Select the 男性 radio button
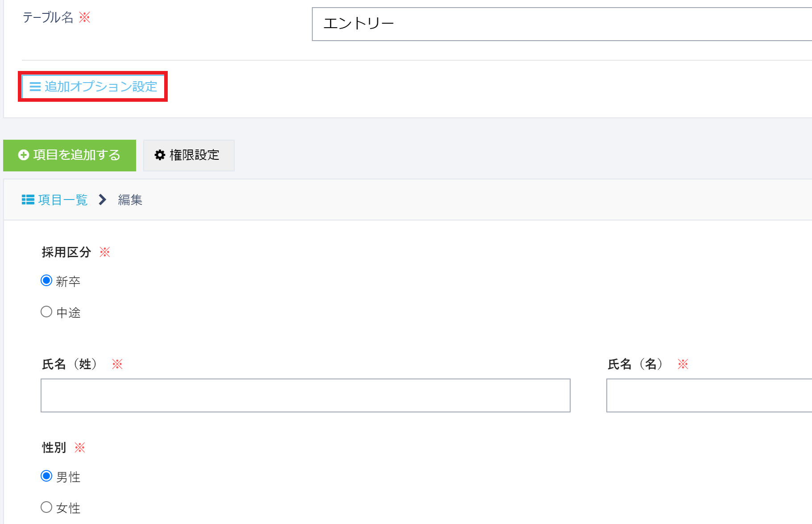812x524 pixels. (x=46, y=476)
